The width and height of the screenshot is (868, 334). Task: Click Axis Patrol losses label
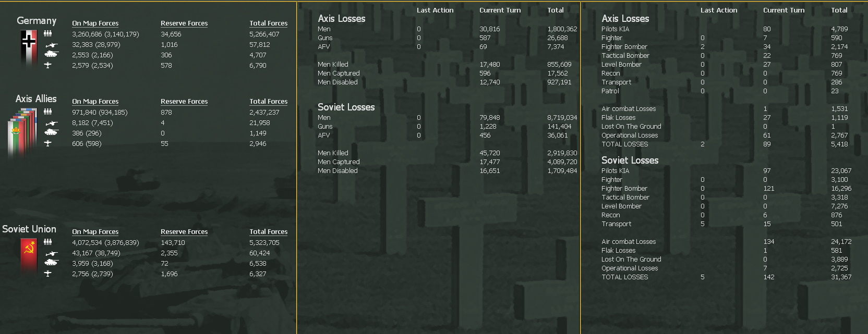610,91
